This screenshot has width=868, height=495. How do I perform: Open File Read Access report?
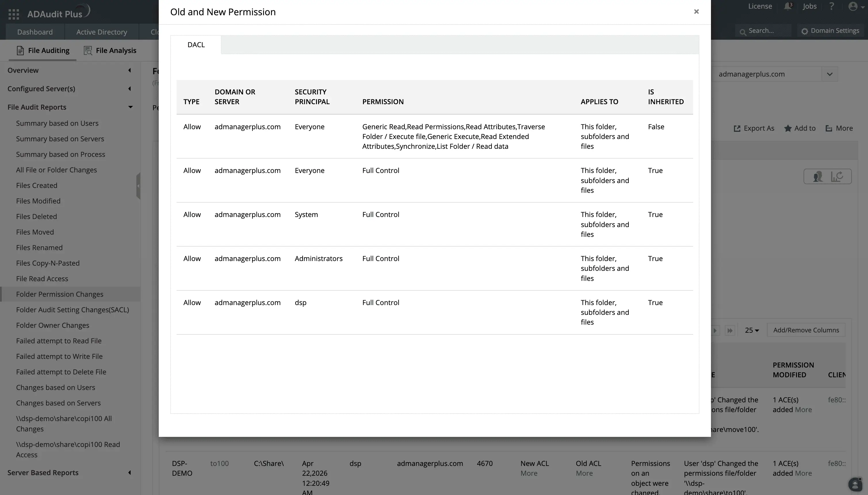pos(42,279)
